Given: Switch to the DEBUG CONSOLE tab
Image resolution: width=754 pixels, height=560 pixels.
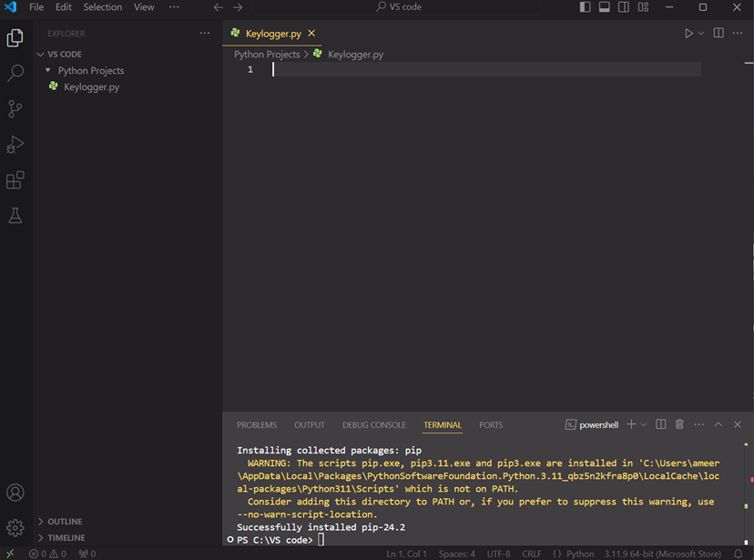Looking at the screenshot, I should (374, 425).
